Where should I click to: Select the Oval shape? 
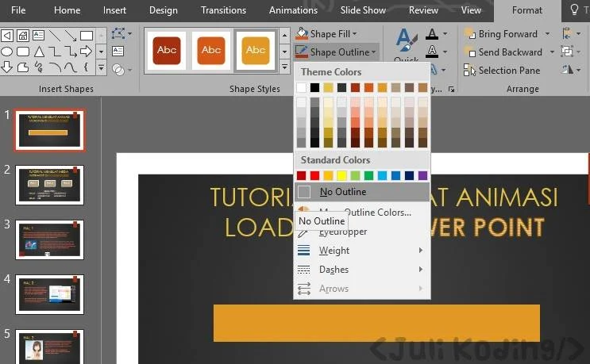click(x=7, y=52)
